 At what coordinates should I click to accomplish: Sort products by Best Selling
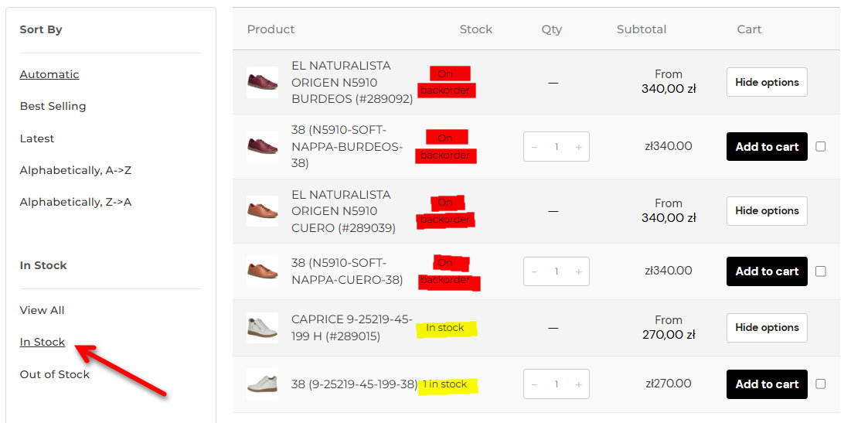(53, 106)
